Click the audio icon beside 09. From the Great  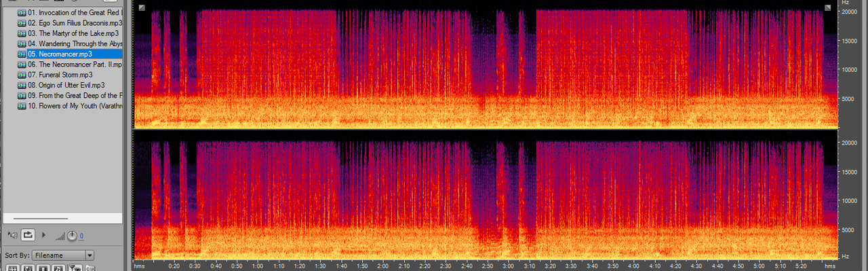coord(22,96)
